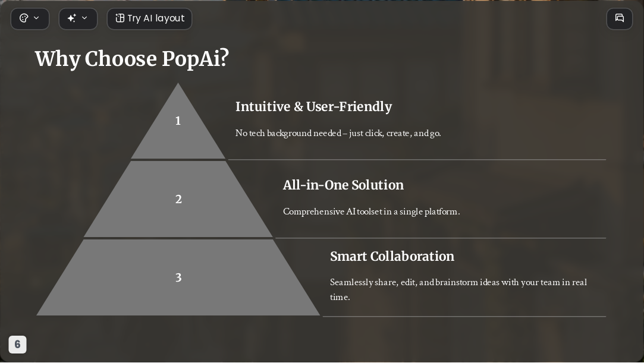
Task: Click the 'Comprehensive AI toolset' description
Action: click(x=371, y=212)
